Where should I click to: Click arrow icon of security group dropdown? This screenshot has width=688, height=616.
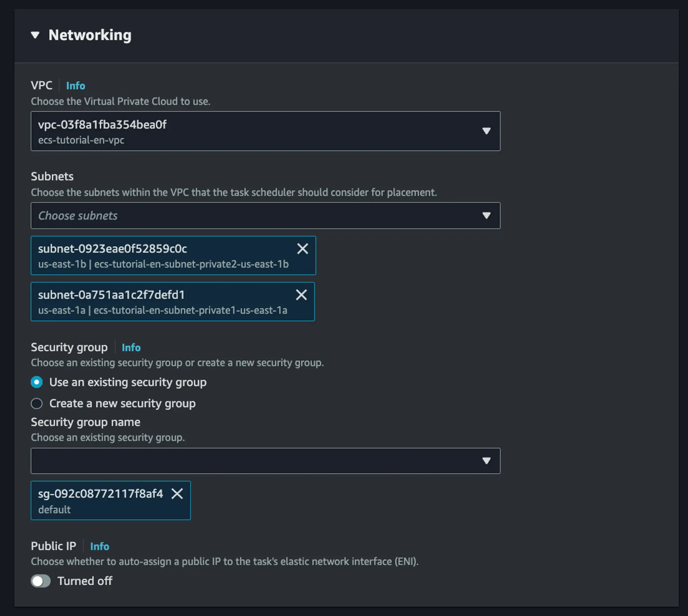pyautogui.click(x=486, y=461)
